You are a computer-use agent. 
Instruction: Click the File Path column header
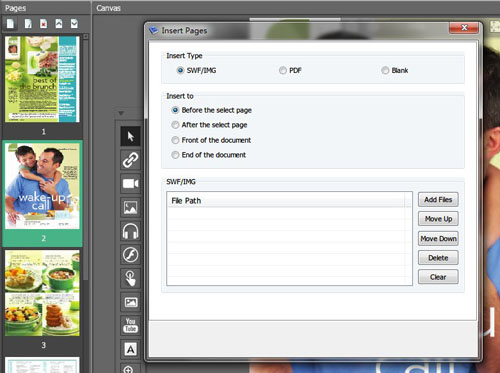coord(286,201)
